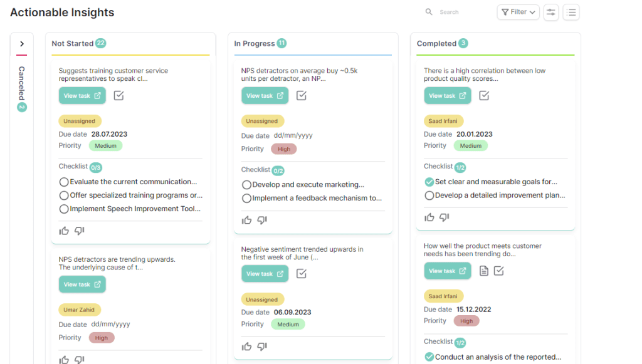Check 'Implement a feedback mechanism to...' item
The image size is (642, 364).
click(246, 199)
